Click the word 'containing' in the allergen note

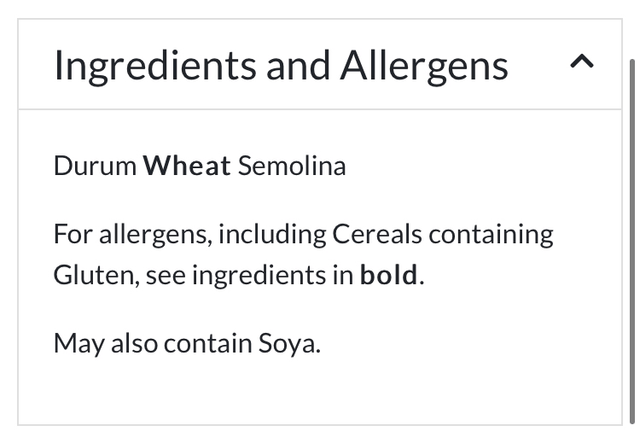click(x=491, y=235)
